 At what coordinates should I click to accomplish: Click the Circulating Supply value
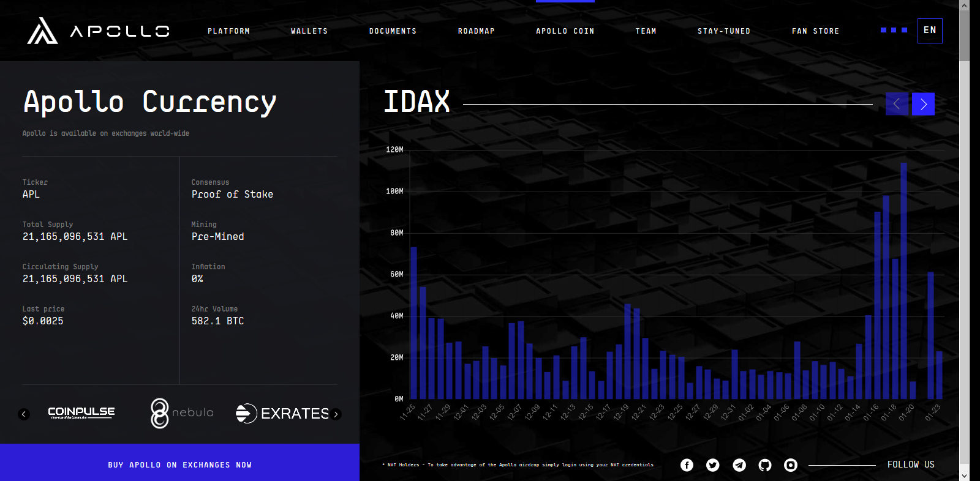click(x=75, y=278)
